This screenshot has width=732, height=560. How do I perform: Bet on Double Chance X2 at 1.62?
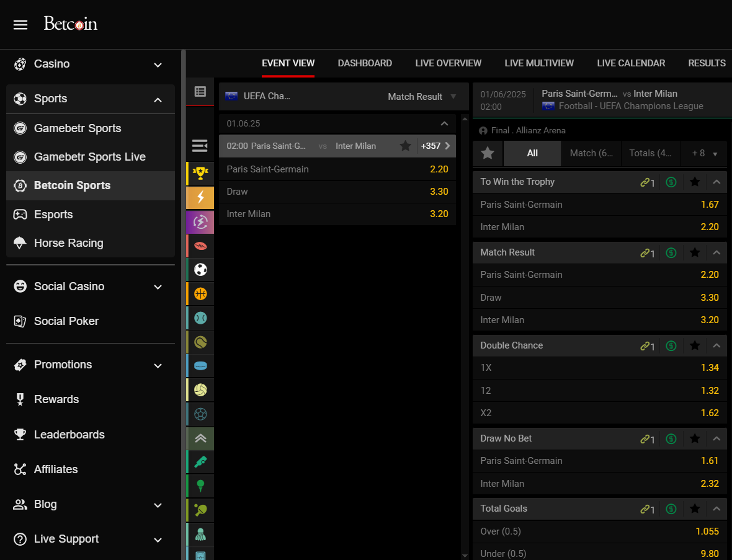click(x=599, y=413)
